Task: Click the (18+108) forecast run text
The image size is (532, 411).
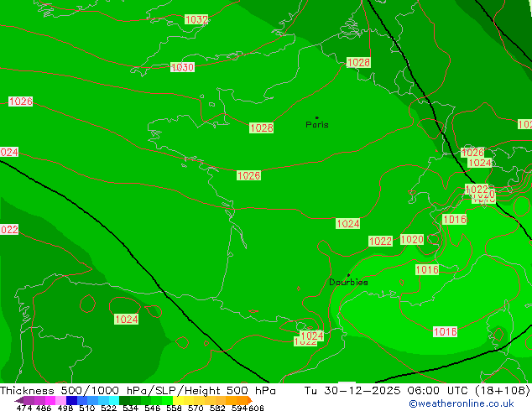Action: 502,391
